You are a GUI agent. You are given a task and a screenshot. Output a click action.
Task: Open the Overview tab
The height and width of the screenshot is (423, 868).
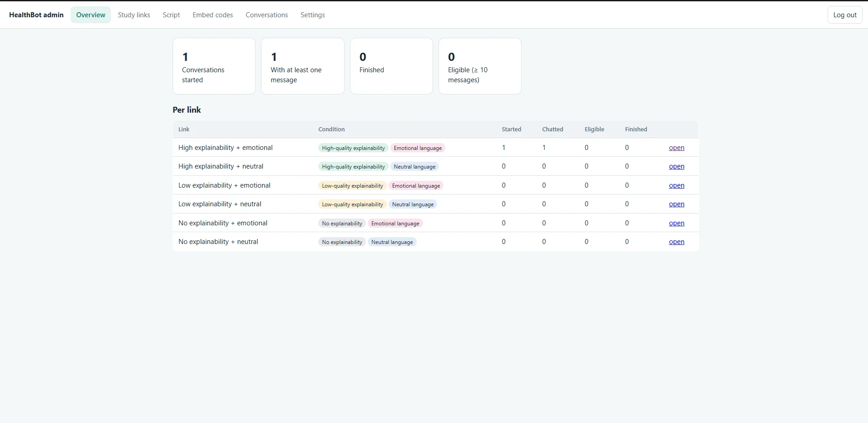[x=91, y=15]
